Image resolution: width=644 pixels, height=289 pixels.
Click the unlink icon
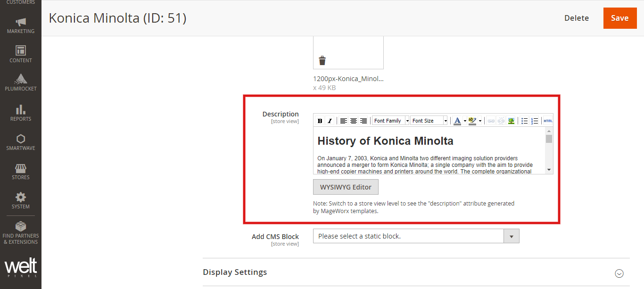click(x=501, y=121)
